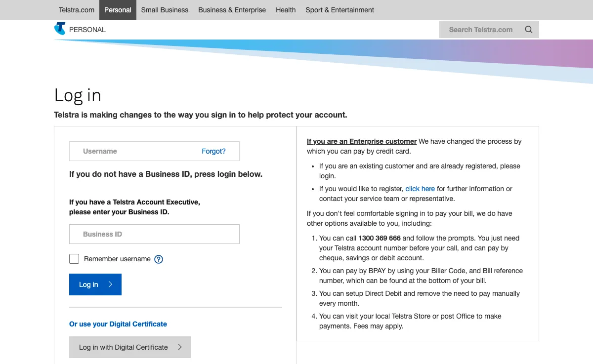Image resolution: width=593 pixels, height=364 pixels.
Task: Click the chevron arrow inside the Log in button
Action: point(110,284)
